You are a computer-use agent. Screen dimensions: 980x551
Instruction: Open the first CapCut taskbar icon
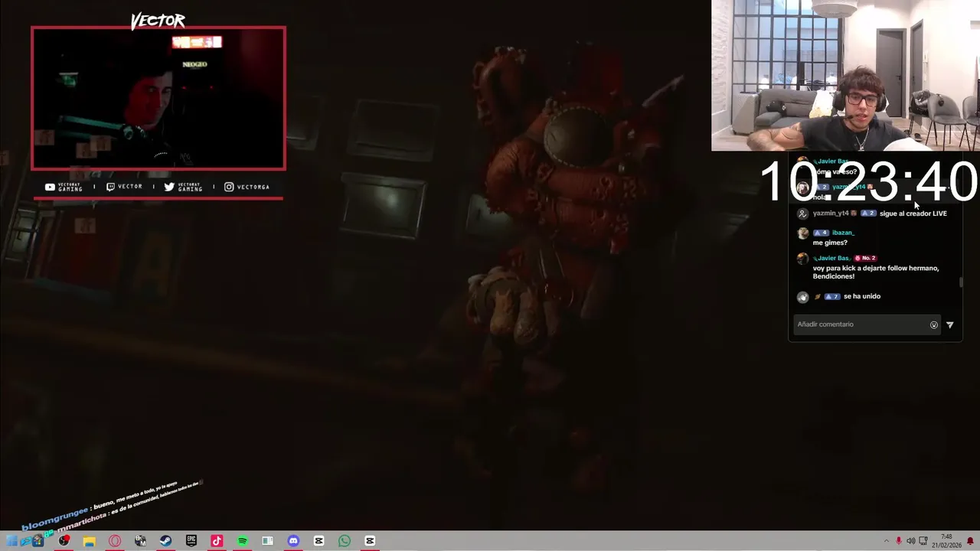coord(318,541)
